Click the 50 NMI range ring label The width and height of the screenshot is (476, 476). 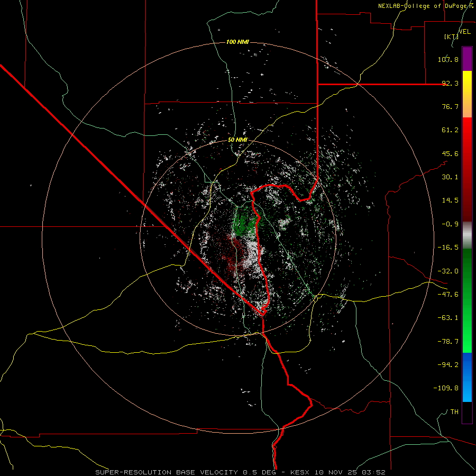pyautogui.click(x=237, y=140)
